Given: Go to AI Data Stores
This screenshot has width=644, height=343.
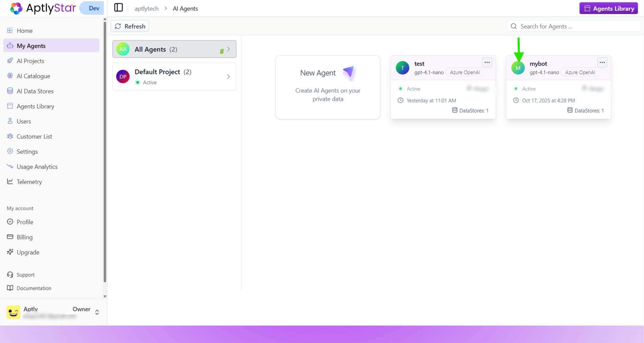Looking at the screenshot, I should 52,91.
